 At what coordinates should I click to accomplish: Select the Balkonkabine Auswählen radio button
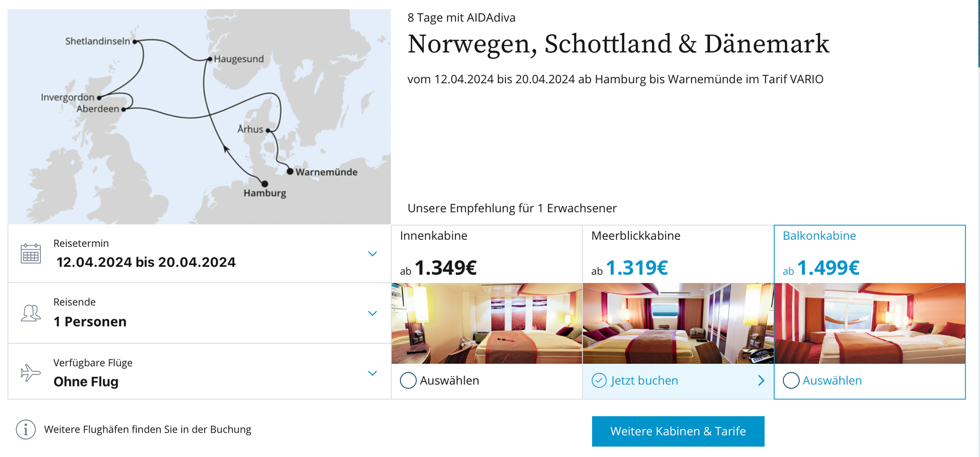791,380
